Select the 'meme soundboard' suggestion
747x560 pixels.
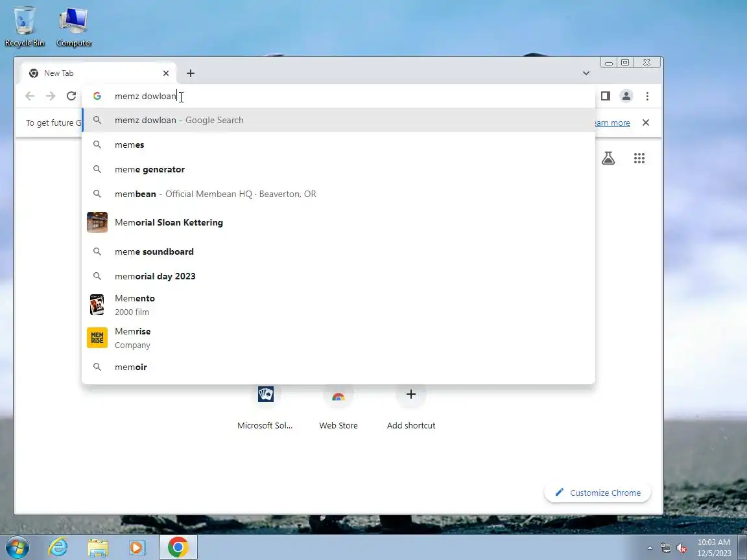[338, 251]
